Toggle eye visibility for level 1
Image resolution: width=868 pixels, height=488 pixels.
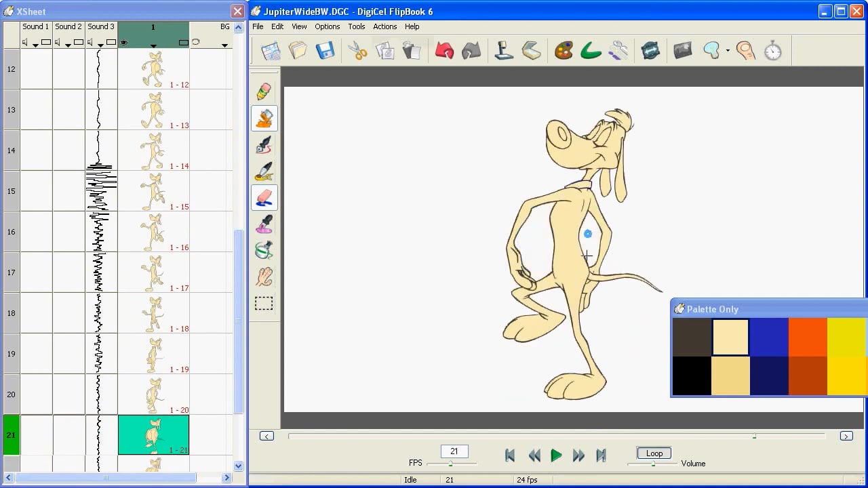pos(124,43)
